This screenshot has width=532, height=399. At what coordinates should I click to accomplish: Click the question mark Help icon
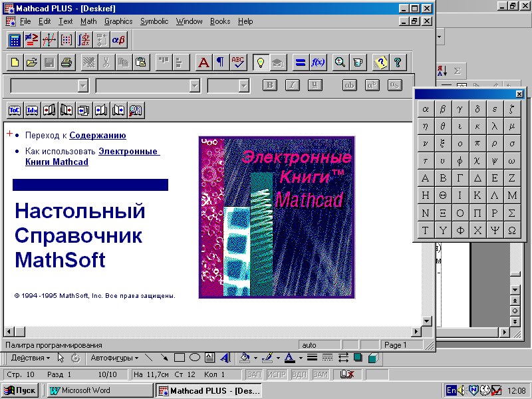point(398,63)
